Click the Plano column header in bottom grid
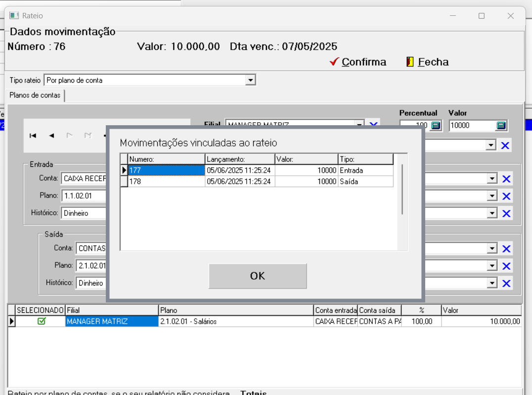Viewport: 532px width, 395px height. point(236,310)
